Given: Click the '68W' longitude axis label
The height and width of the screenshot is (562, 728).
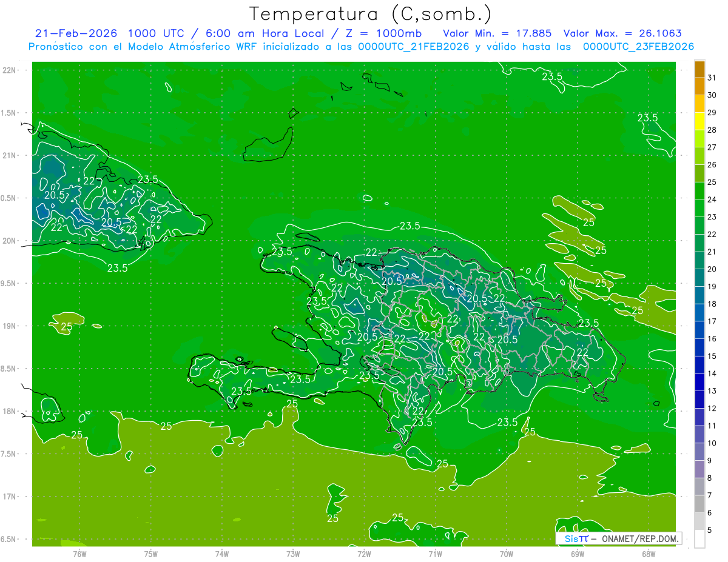Looking at the screenshot, I should [x=649, y=554].
